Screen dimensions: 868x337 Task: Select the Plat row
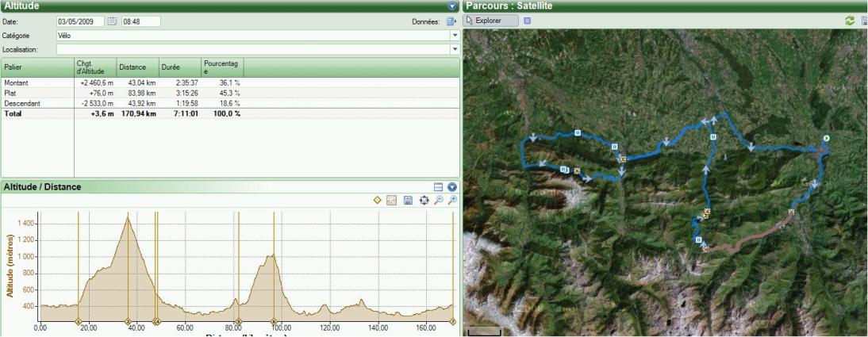click(x=230, y=93)
